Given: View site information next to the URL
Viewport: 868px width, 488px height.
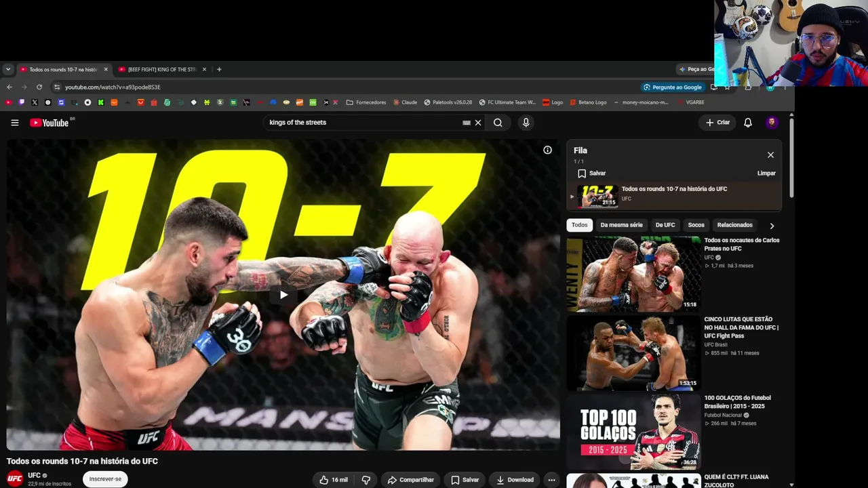Looking at the screenshot, I should point(57,87).
